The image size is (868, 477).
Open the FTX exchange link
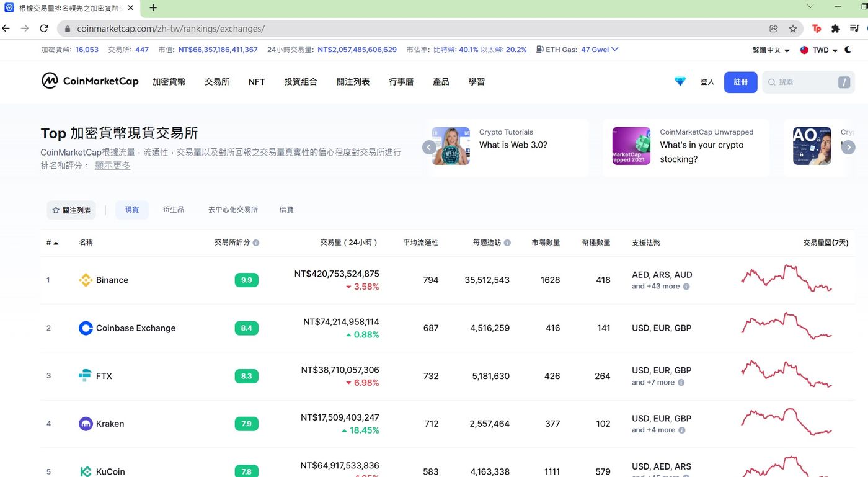click(x=104, y=376)
